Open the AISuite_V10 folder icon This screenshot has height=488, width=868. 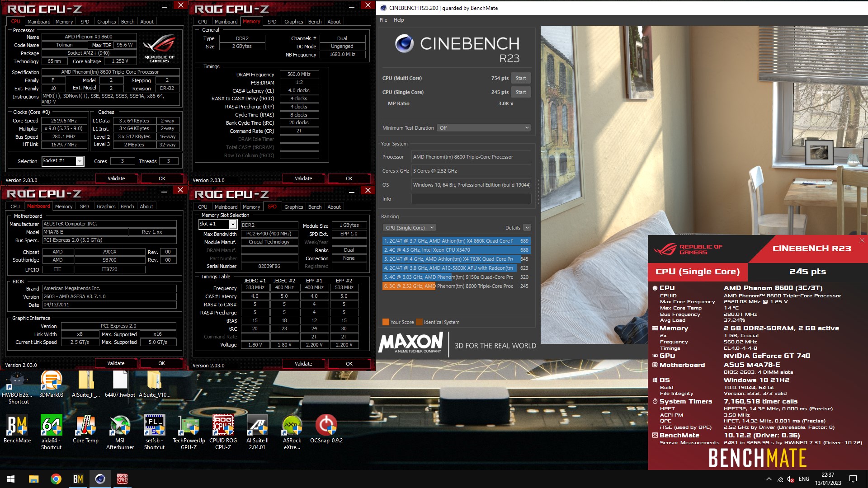154,384
